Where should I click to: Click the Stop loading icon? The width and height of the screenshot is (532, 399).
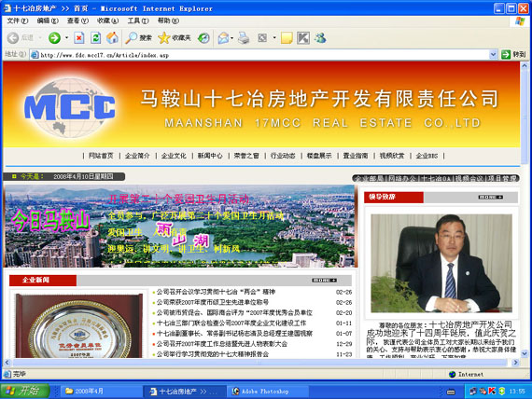tap(79, 37)
